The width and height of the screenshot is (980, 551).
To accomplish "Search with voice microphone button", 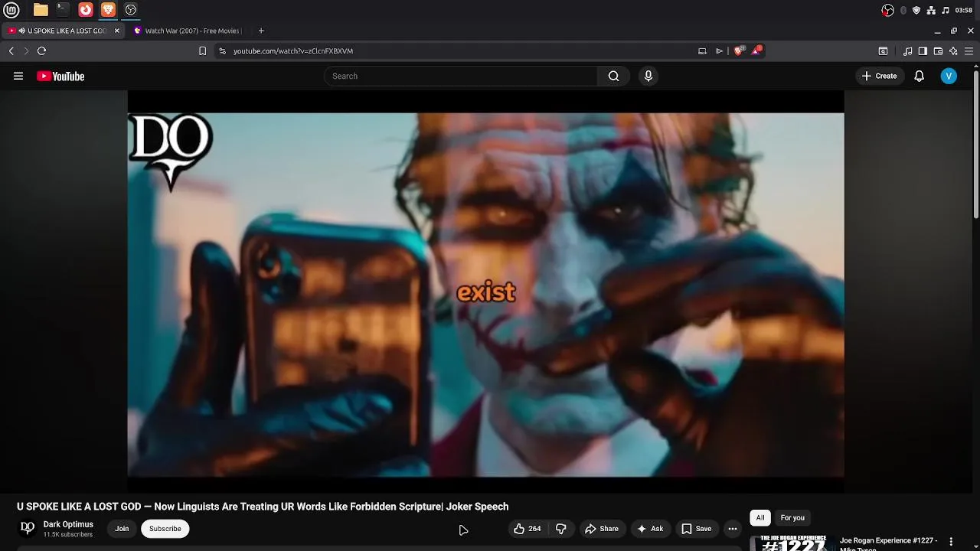I will tap(648, 76).
